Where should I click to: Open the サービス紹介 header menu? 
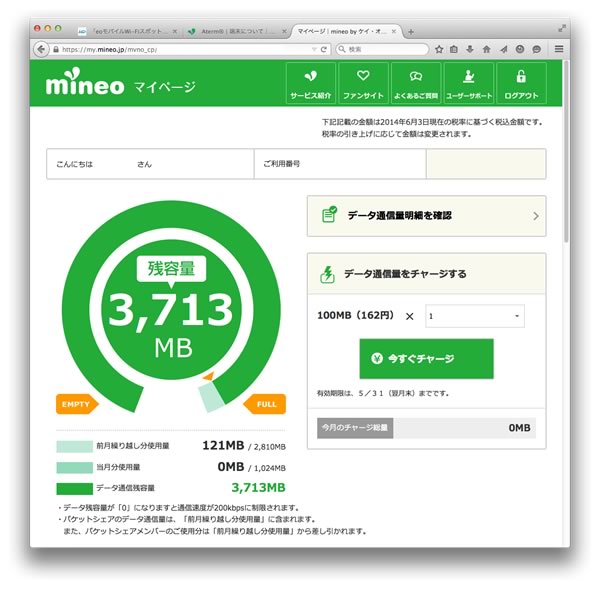(x=310, y=83)
